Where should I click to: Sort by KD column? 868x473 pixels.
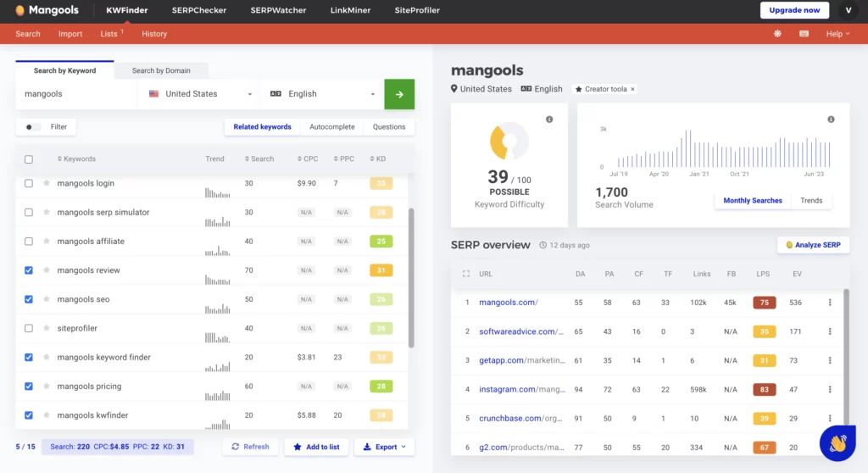point(378,159)
